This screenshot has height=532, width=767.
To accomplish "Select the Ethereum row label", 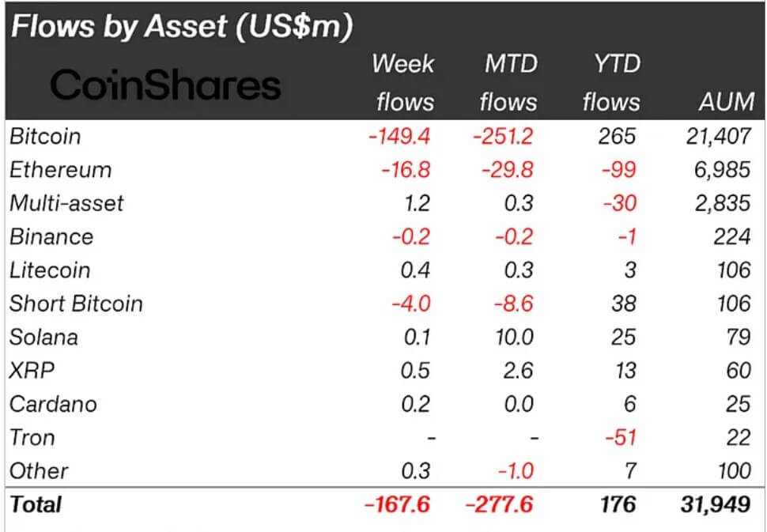I will pyautogui.click(x=61, y=170).
